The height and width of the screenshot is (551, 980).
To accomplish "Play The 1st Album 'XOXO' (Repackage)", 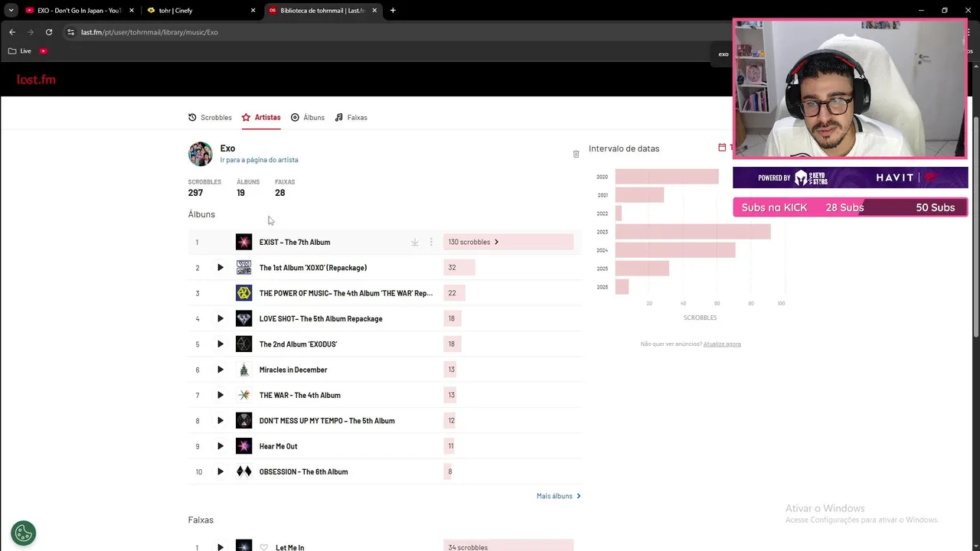I will tap(220, 268).
